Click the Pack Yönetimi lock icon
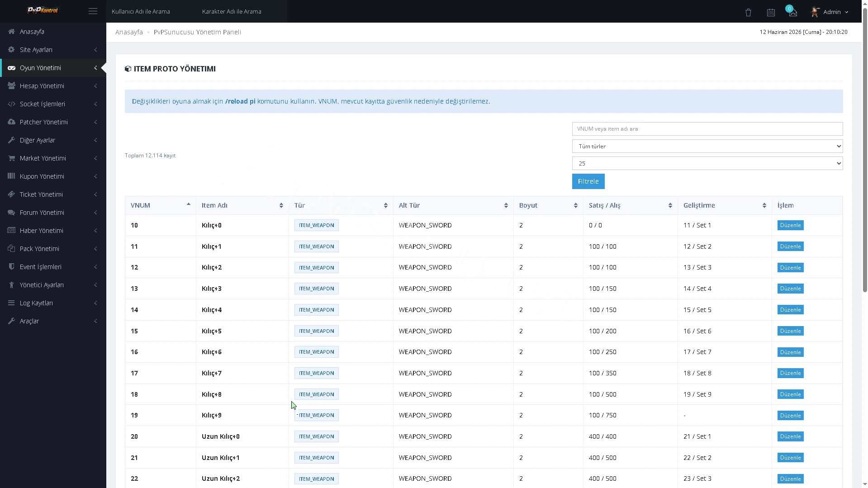868x488 pixels. pyautogui.click(x=11, y=249)
